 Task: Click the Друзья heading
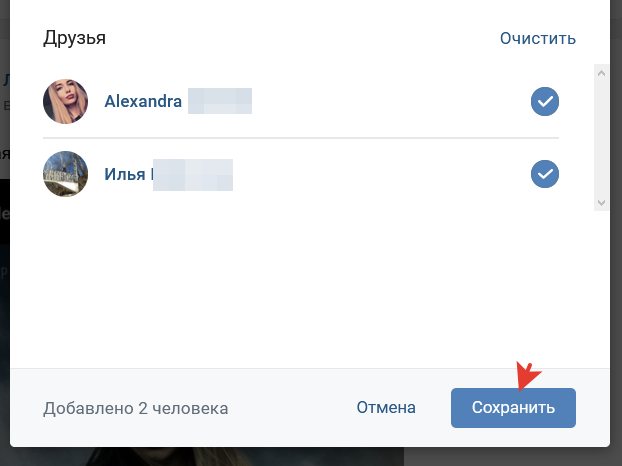74,38
